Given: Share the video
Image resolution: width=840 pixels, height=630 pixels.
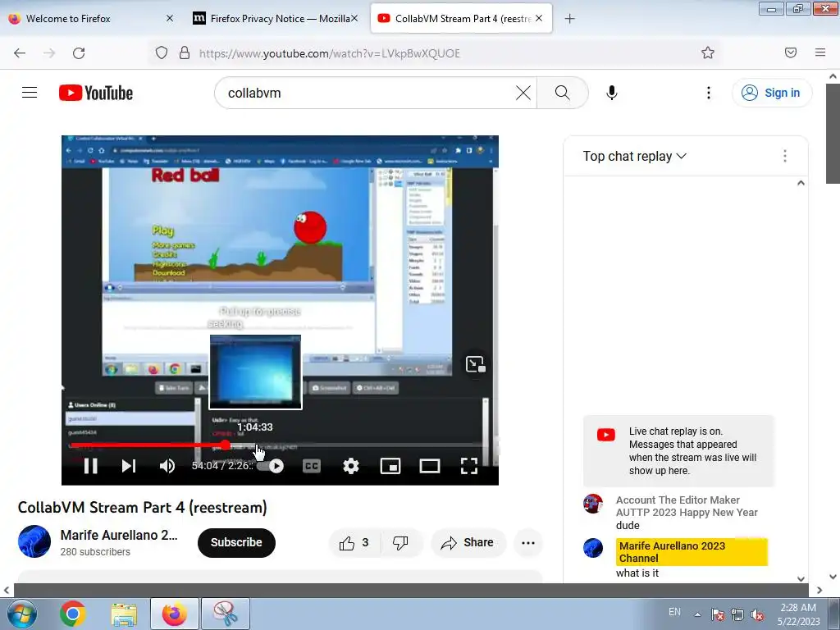Looking at the screenshot, I should click(467, 543).
